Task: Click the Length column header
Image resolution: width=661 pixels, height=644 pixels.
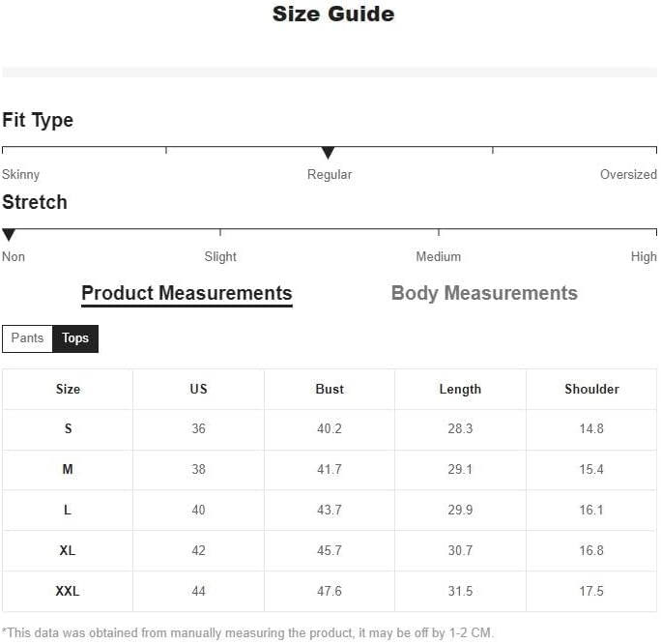Action: pos(460,389)
